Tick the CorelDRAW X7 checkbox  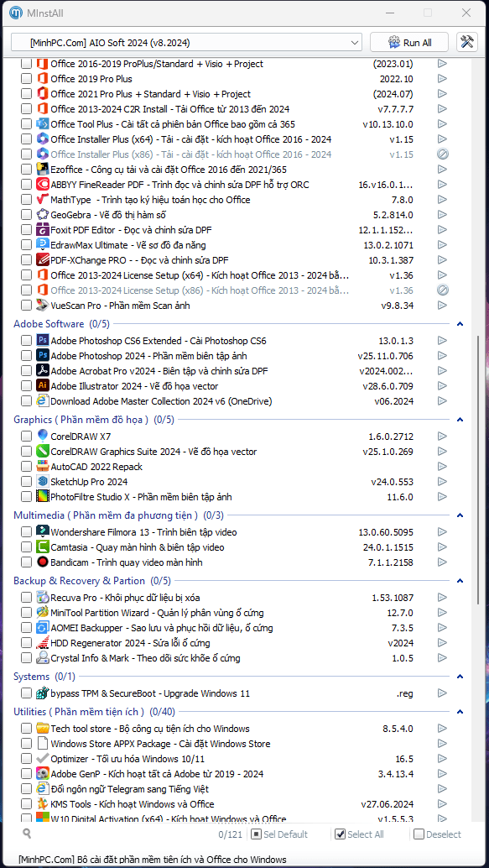[x=27, y=437]
